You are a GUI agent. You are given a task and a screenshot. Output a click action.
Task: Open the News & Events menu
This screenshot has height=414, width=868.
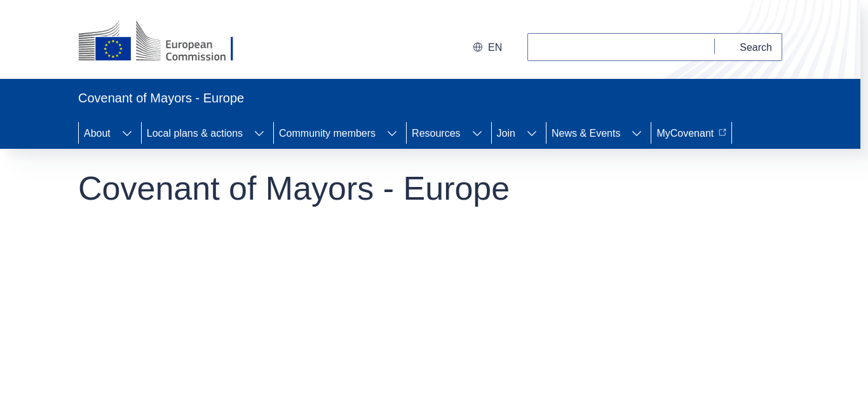point(586,133)
